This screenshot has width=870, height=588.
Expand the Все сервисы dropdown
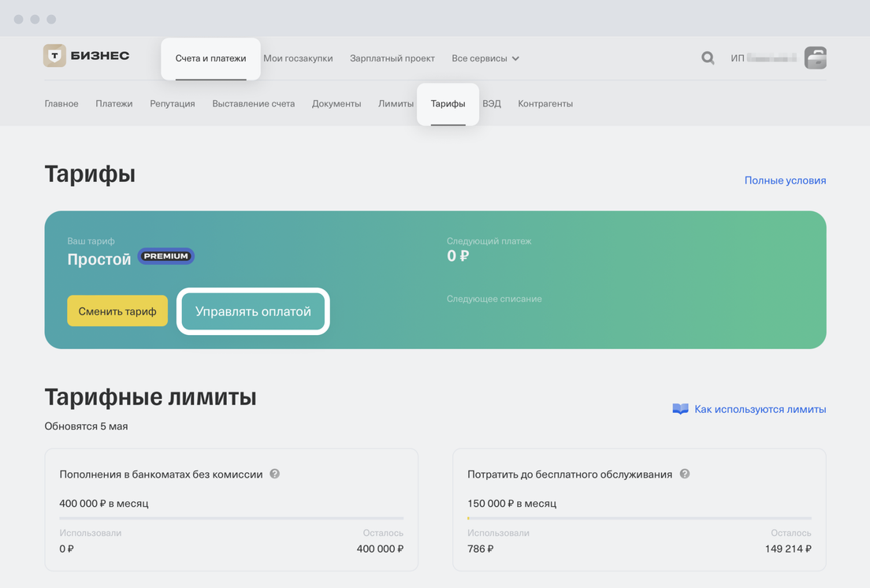click(485, 58)
